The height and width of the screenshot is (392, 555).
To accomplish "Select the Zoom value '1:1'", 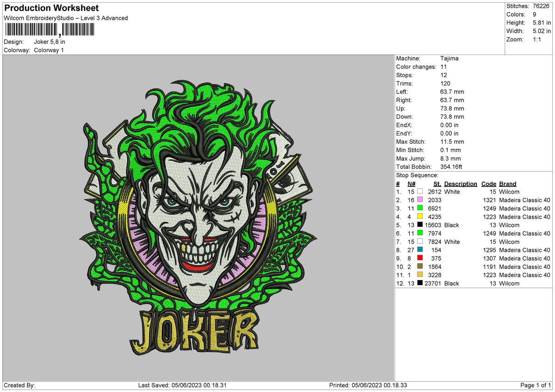I will tap(537, 39).
